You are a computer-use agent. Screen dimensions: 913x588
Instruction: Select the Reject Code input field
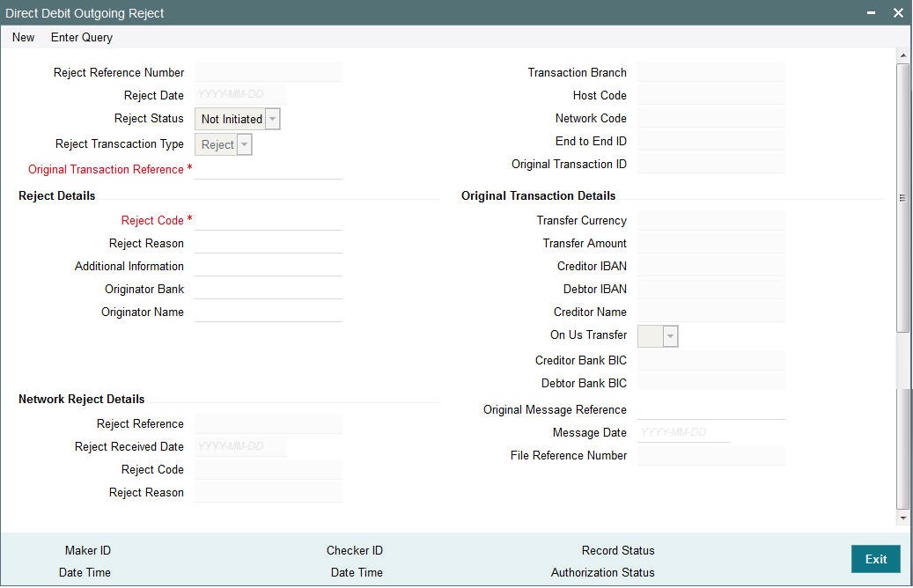pyautogui.click(x=268, y=220)
